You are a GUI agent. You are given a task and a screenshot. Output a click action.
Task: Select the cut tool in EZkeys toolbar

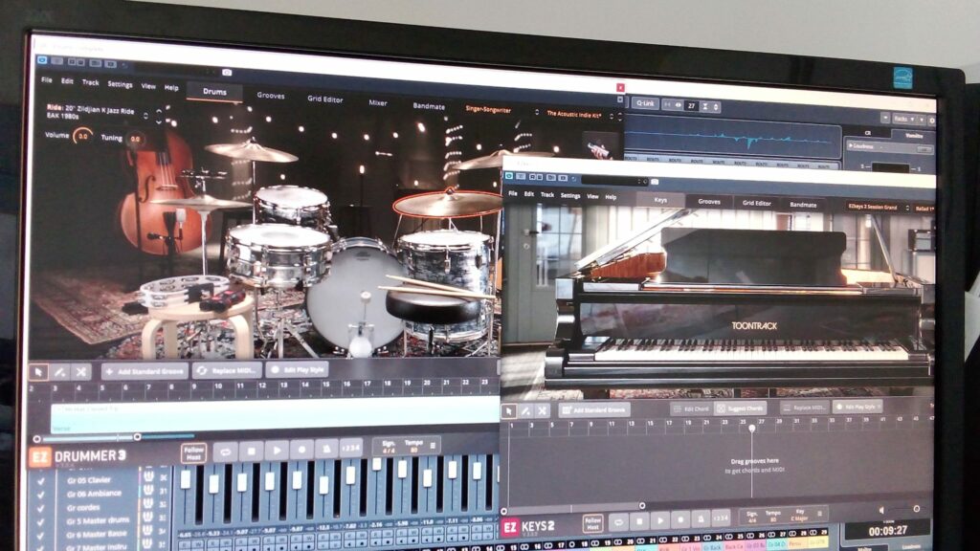pyautogui.click(x=542, y=410)
